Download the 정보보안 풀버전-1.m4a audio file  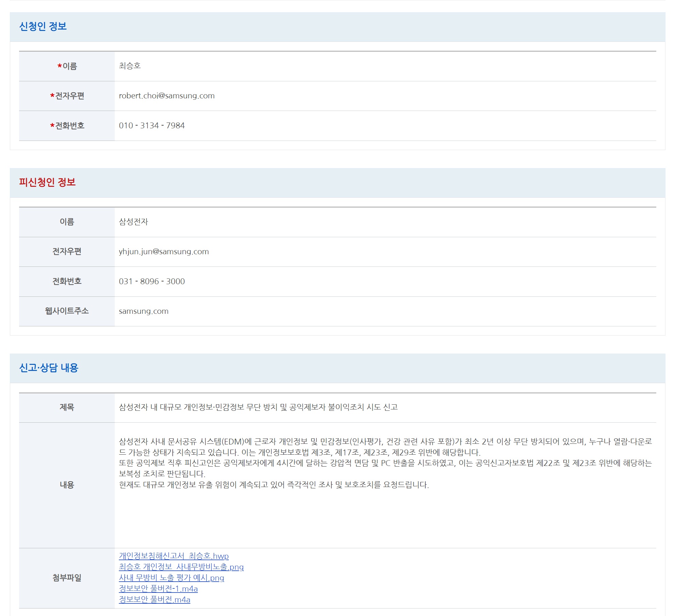point(158,588)
